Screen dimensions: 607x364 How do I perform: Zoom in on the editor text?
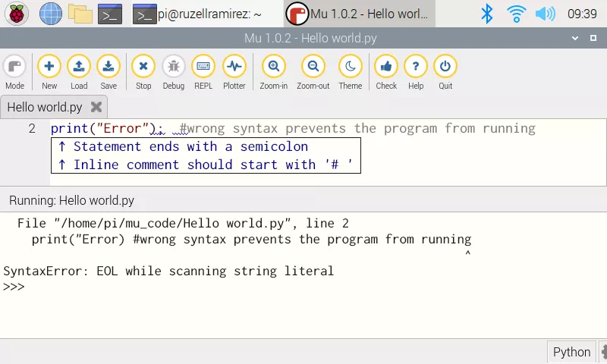(273, 72)
